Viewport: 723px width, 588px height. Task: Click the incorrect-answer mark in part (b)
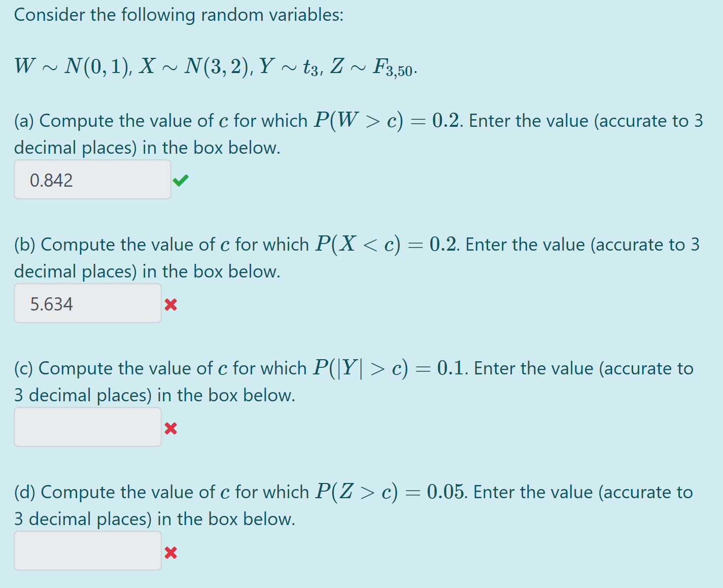pyautogui.click(x=171, y=304)
